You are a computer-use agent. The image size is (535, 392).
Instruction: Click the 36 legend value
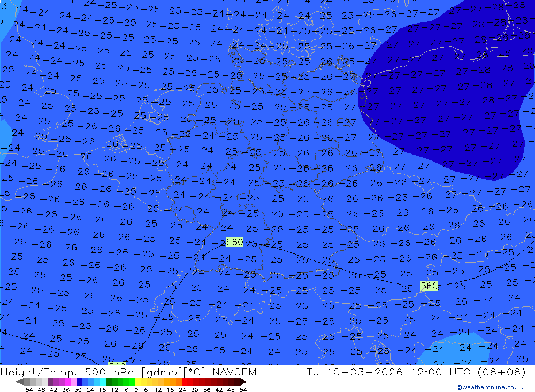207,390
